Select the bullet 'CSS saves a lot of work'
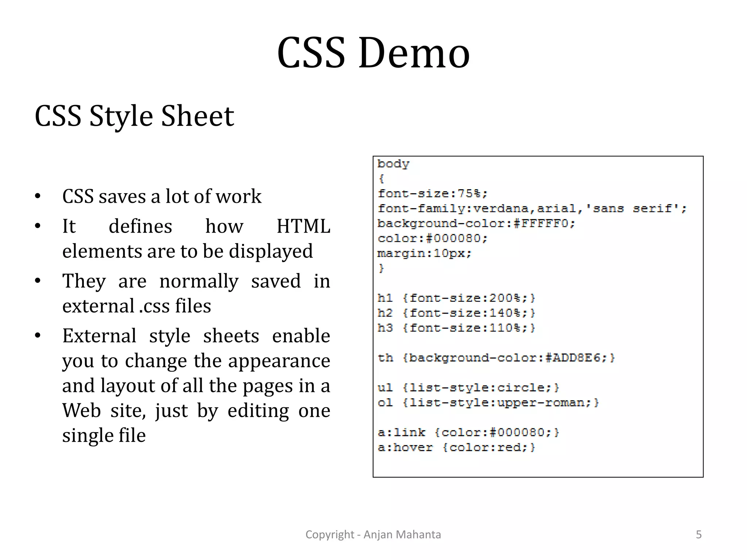Image resolution: width=747 pixels, height=560 pixels. tap(162, 197)
